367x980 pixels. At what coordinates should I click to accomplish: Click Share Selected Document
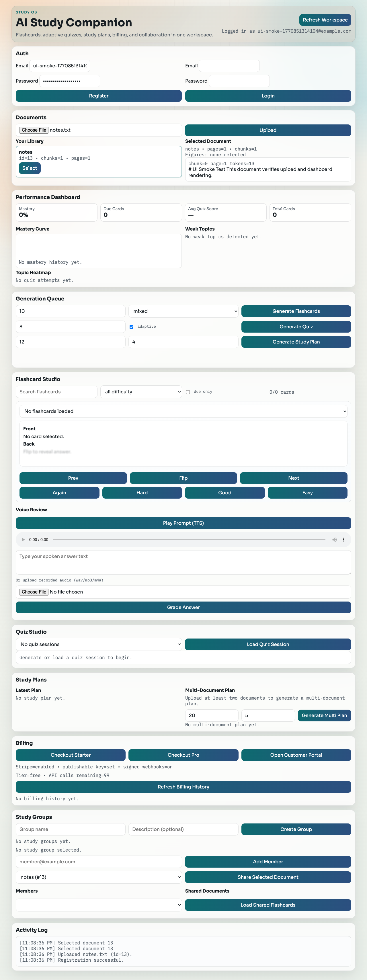click(x=268, y=877)
